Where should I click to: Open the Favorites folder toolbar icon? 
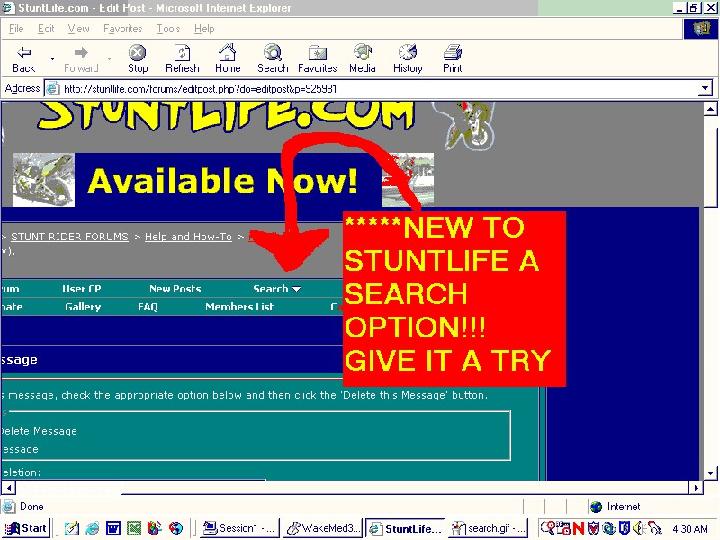coord(317,53)
